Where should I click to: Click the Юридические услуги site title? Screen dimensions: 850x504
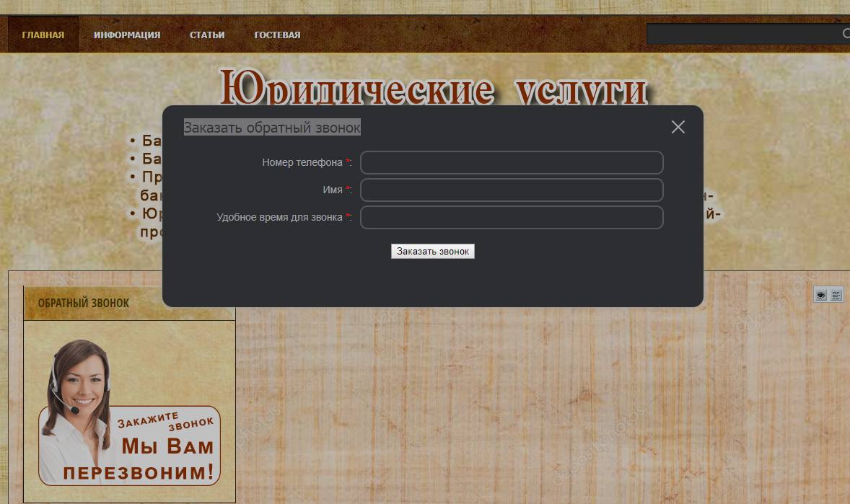point(433,89)
